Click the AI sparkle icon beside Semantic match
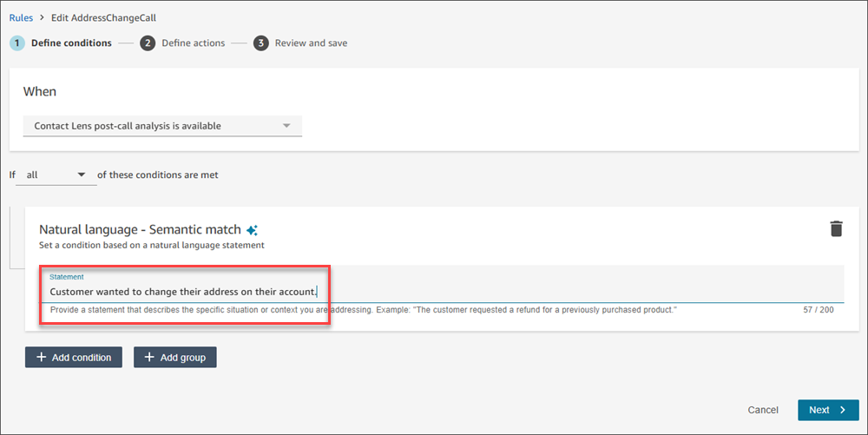Image resolution: width=868 pixels, height=435 pixels. 252,230
